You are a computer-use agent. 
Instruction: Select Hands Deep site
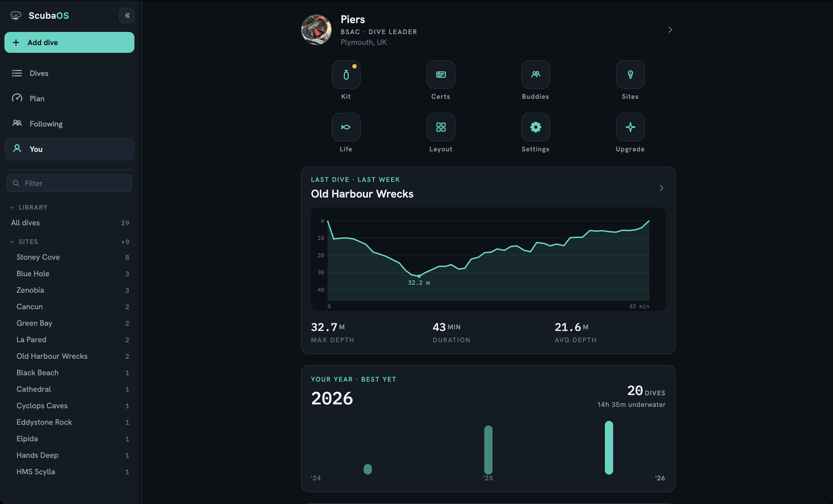tap(69, 455)
